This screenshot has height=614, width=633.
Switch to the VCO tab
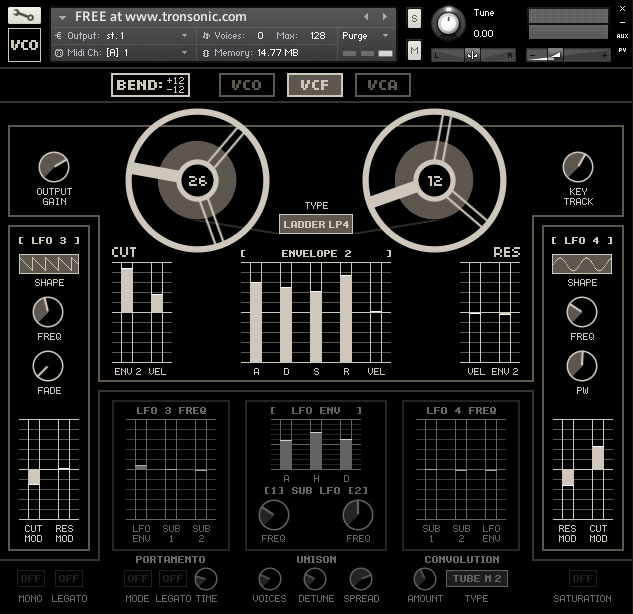click(247, 85)
